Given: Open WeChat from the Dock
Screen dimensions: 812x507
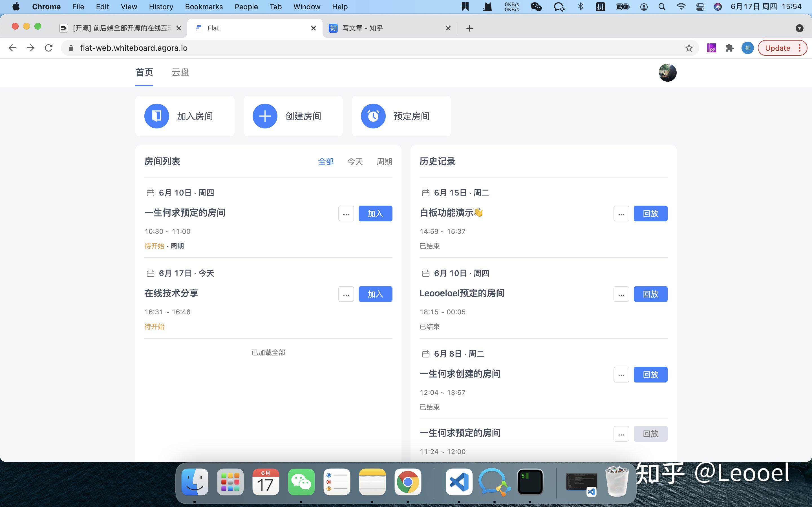Looking at the screenshot, I should pos(301,482).
